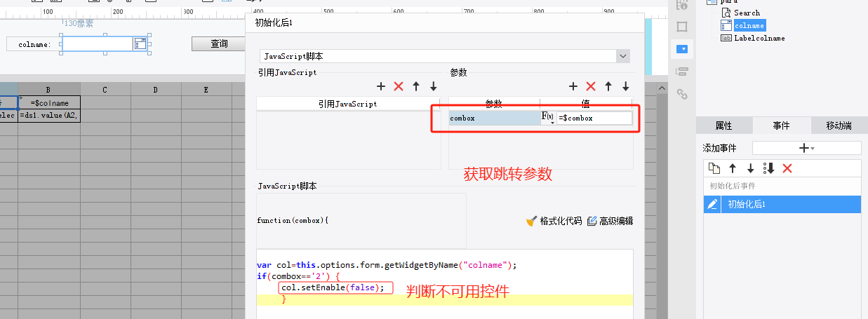Switch to the 移动端 mobile tab

(x=839, y=125)
